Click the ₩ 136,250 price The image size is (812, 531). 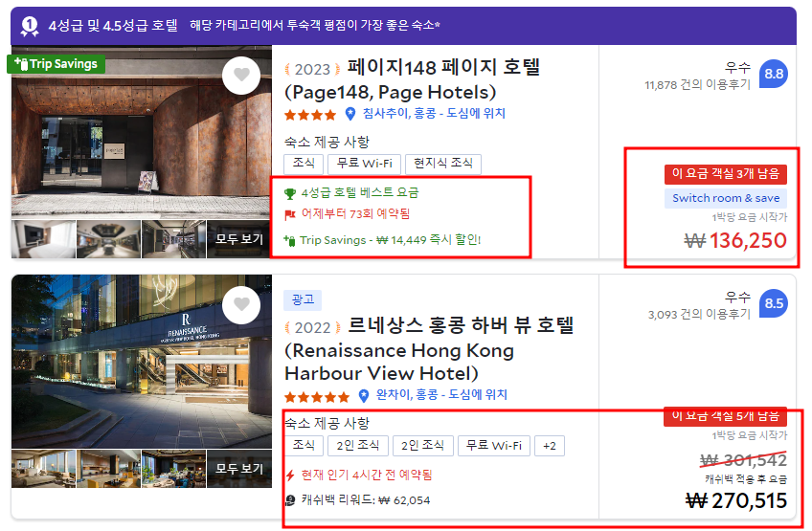[735, 241]
